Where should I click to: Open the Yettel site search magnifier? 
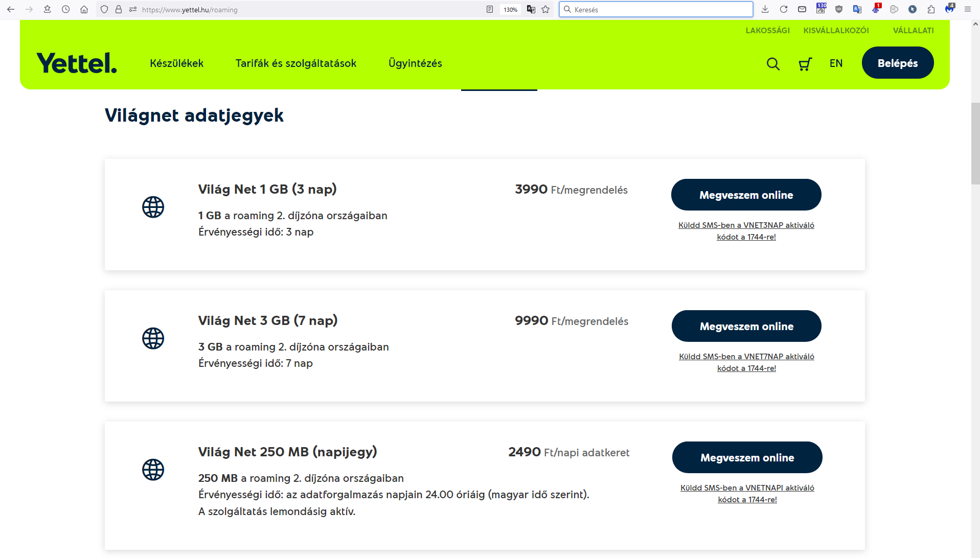pos(773,63)
